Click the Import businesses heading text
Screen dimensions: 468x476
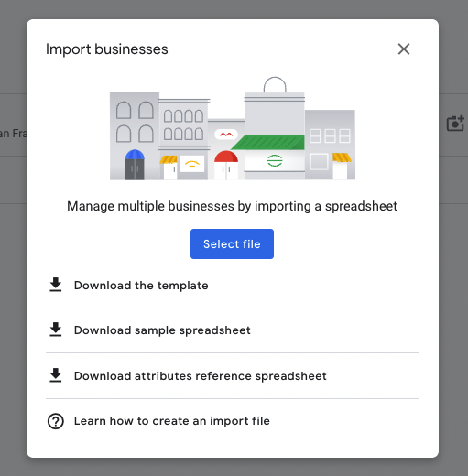point(107,49)
